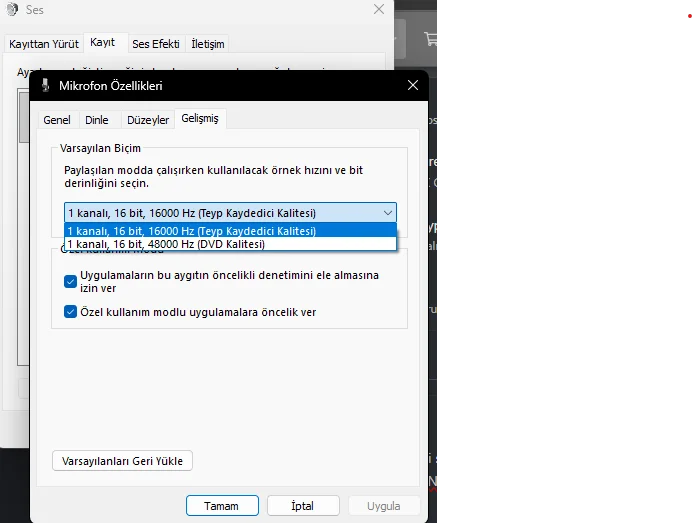
Task: Select the Gelişmiş tab
Action: click(200, 118)
